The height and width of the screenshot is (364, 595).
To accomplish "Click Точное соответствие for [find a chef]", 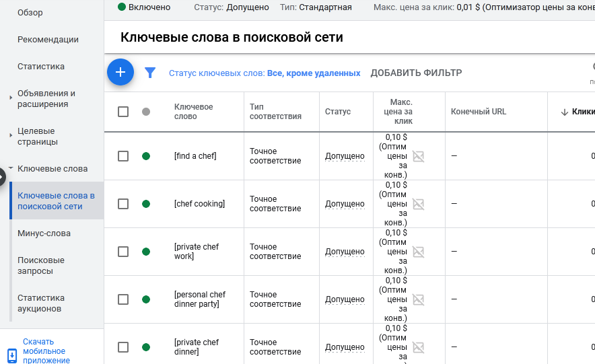I will click(x=275, y=156).
